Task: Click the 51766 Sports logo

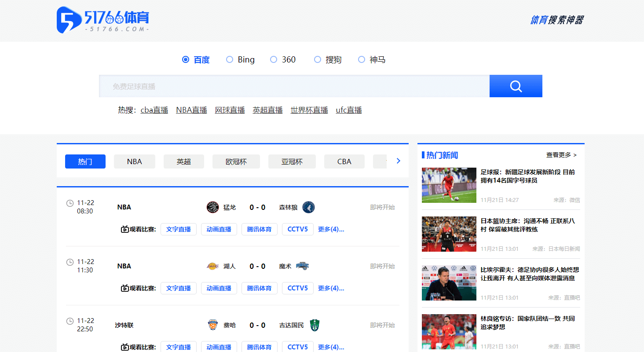Action: click(103, 20)
